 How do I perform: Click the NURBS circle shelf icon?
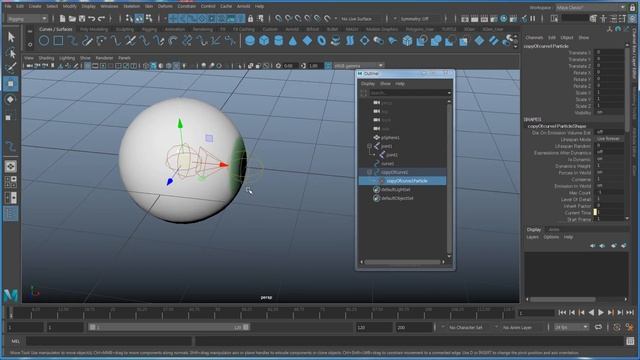point(44,41)
